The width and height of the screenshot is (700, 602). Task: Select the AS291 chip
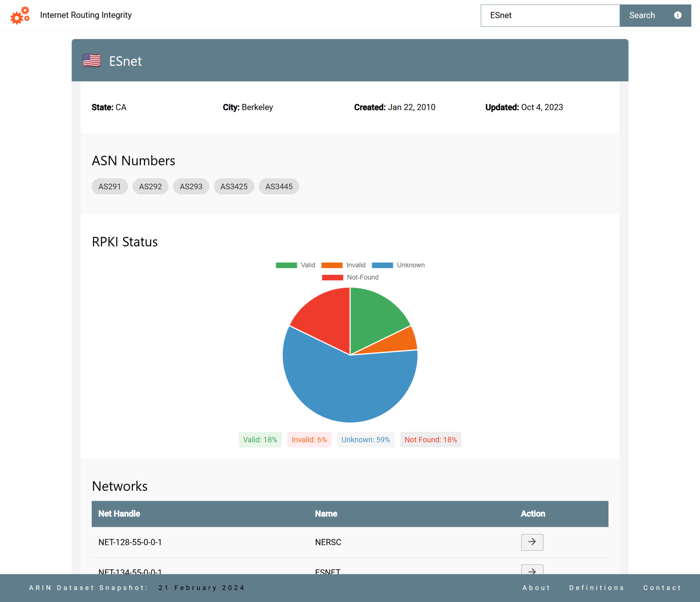[x=109, y=186]
